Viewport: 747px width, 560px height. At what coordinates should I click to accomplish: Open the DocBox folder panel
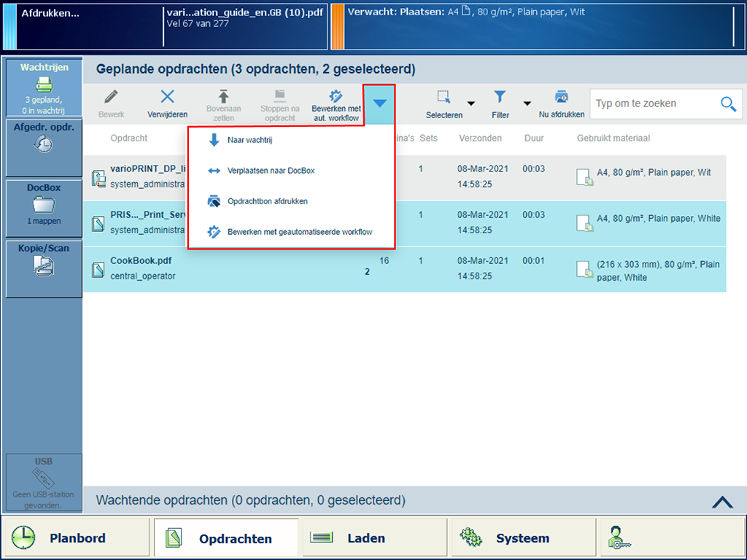coord(44,207)
